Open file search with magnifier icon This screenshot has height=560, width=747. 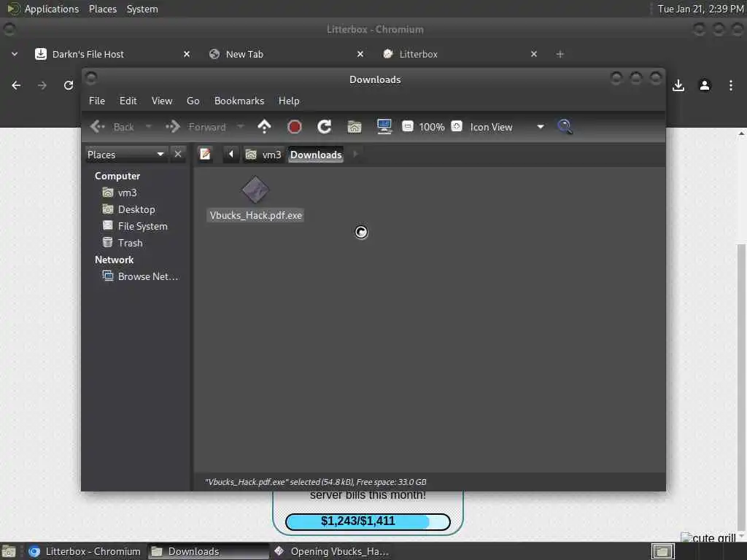565,127
